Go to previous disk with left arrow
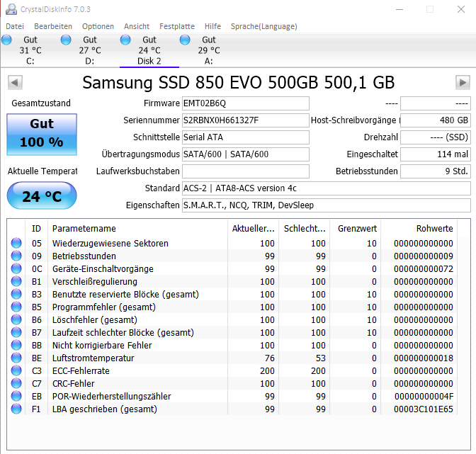 click(x=15, y=83)
